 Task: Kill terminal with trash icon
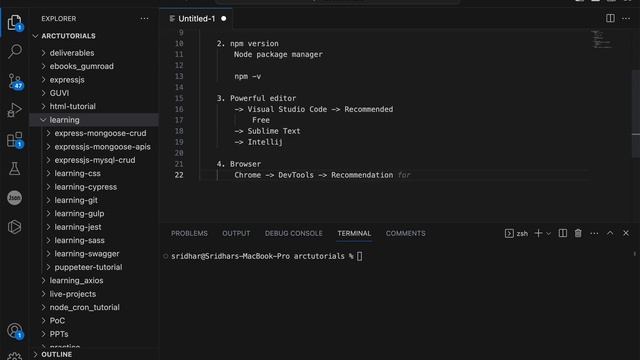click(578, 233)
